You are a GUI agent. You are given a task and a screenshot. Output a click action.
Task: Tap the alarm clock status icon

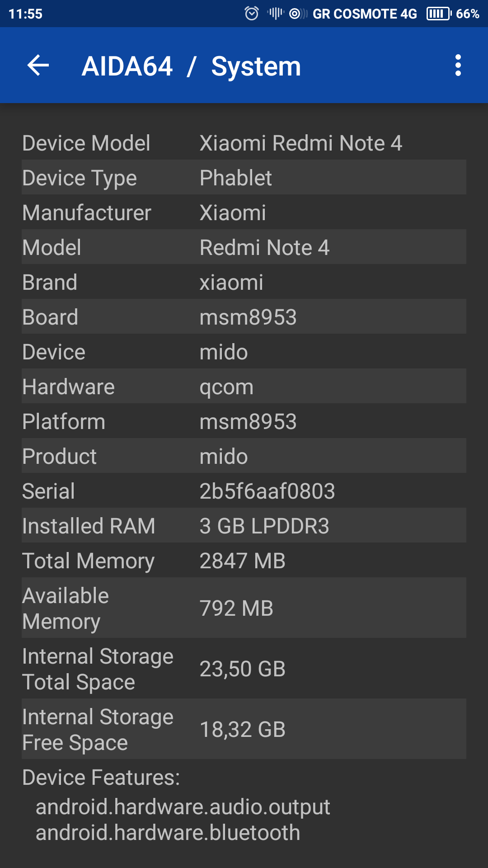[x=252, y=14]
